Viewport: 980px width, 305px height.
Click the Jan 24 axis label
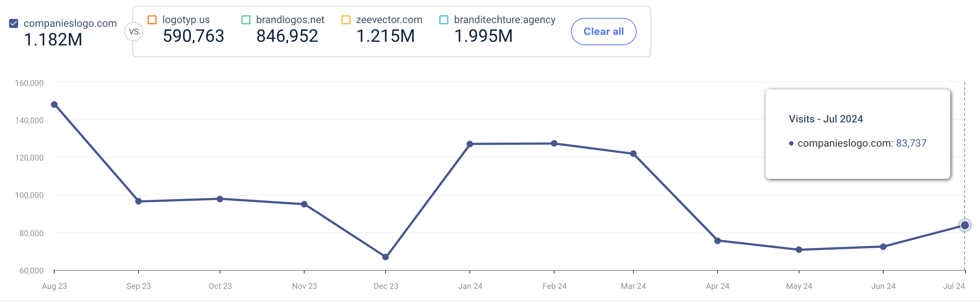(x=470, y=286)
